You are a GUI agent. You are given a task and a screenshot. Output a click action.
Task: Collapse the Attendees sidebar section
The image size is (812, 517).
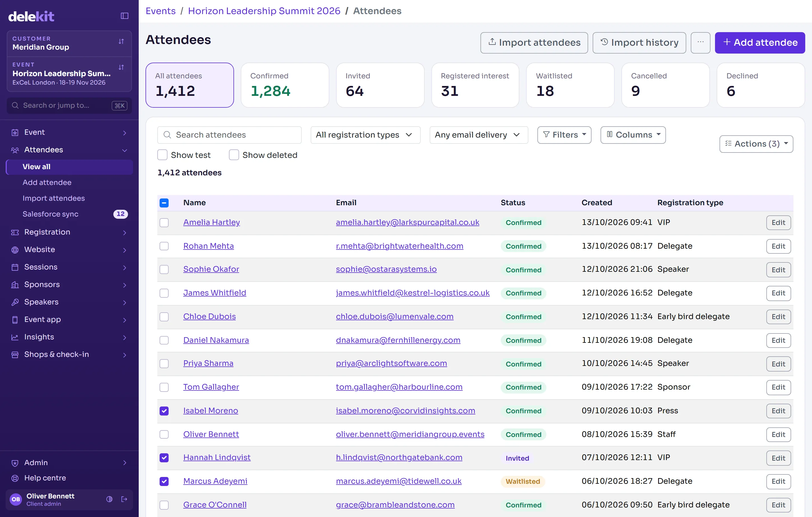pyautogui.click(x=69, y=150)
